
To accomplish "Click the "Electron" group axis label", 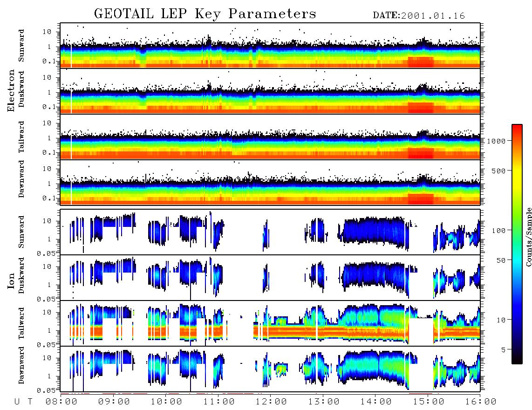I will pyautogui.click(x=11, y=91).
